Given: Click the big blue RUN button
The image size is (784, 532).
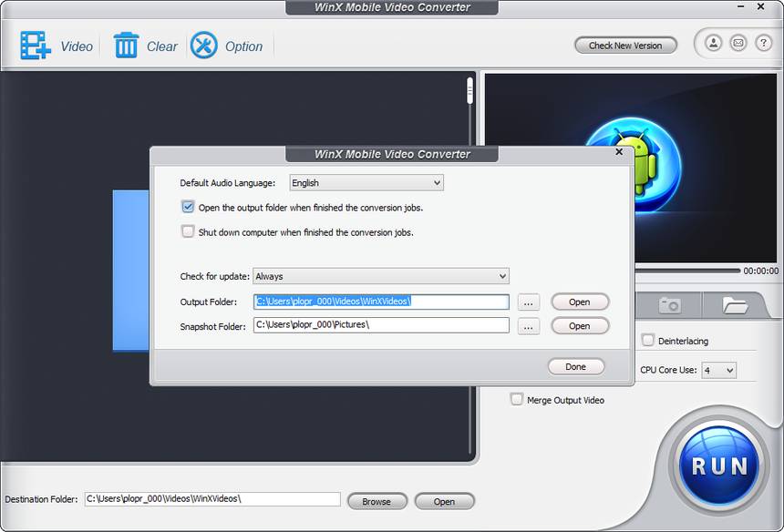Looking at the screenshot, I should (x=719, y=465).
